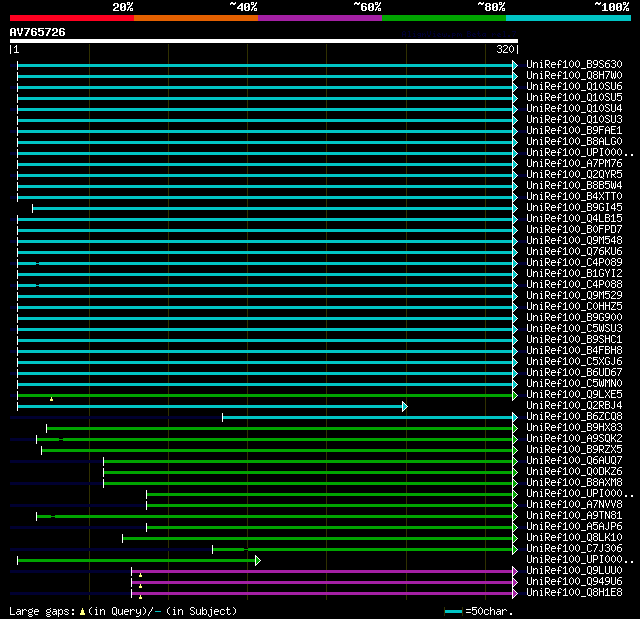Select the UniRef100_A9SQK2 hit label
Image resolution: width=640 pixels, height=619 pixels.
(x=574, y=438)
